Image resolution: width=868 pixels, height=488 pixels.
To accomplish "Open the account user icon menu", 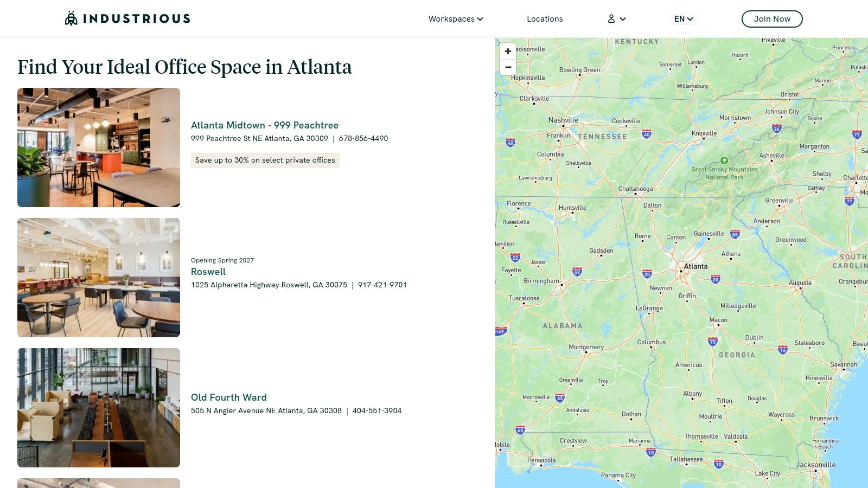I will (x=617, y=19).
